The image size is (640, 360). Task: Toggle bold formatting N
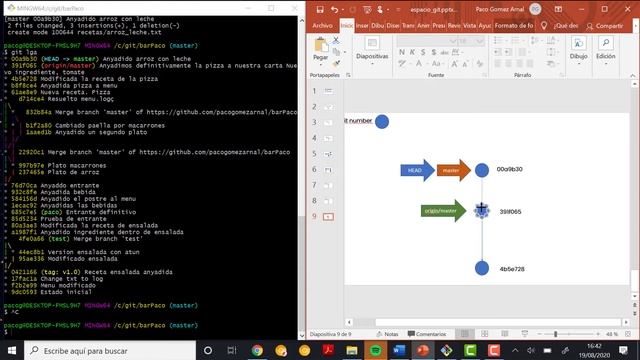click(402, 52)
